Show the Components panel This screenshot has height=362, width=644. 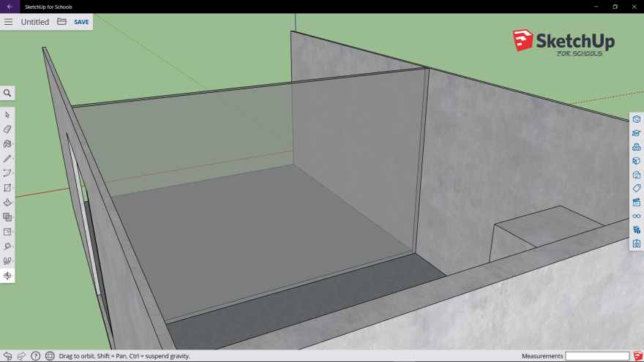(637, 147)
